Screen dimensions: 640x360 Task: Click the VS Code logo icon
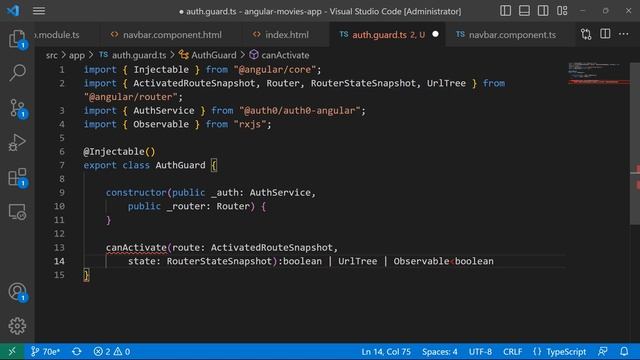pos(13,11)
